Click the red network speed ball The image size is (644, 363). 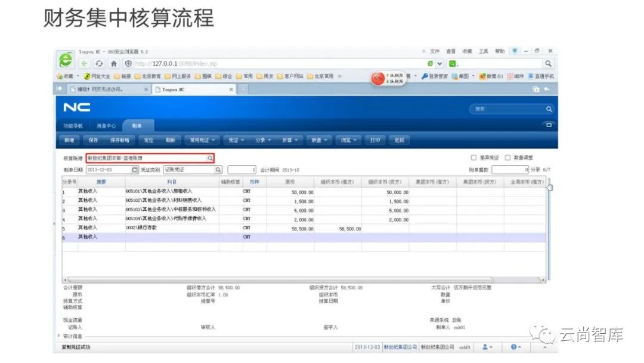377,78
